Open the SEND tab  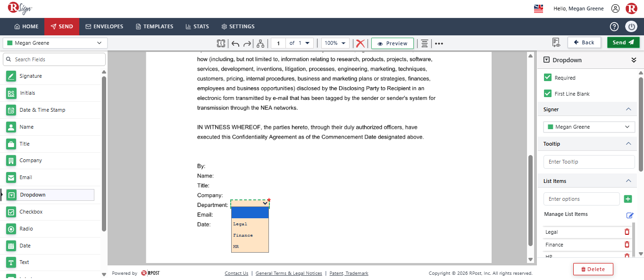[x=61, y=26]
